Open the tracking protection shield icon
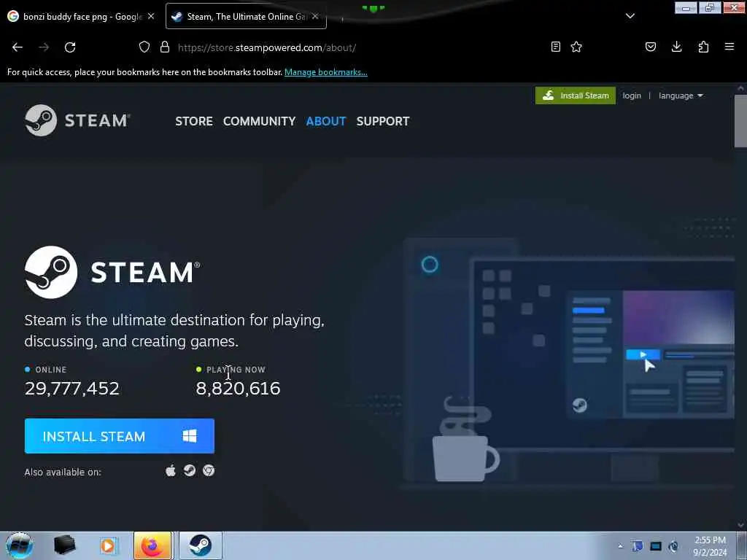747x560 pixels. [x=144, y=47]
